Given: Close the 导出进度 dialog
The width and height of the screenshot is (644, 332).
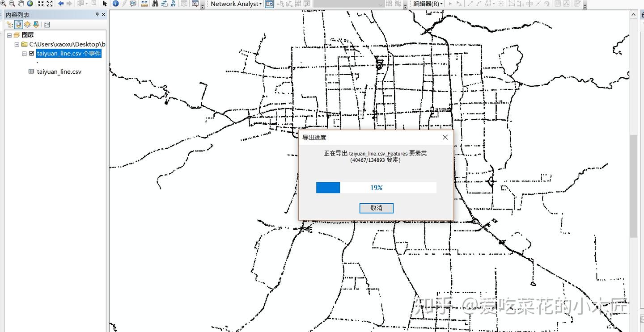Looking at the screenshot, I should pyautogui.click(x=445, y=137).
